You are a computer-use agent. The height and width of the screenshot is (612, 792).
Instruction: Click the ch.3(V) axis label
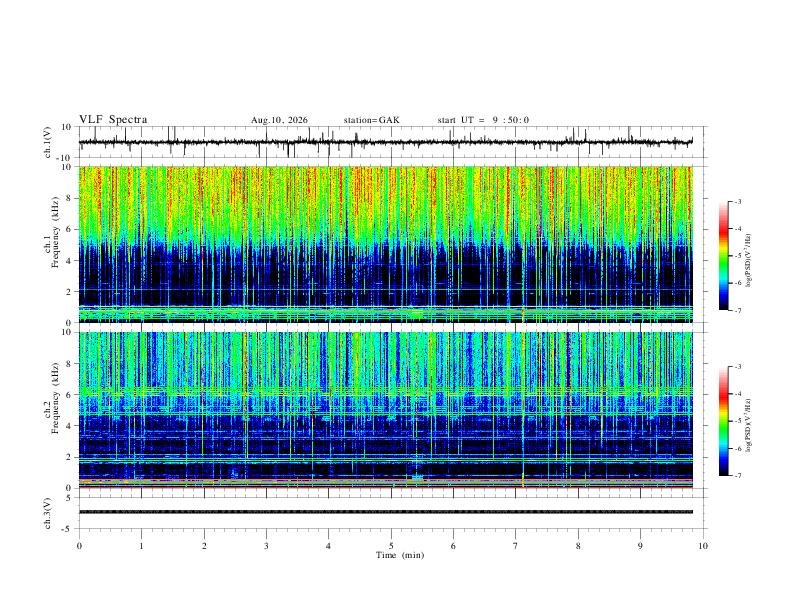click(x=48, y=513)
